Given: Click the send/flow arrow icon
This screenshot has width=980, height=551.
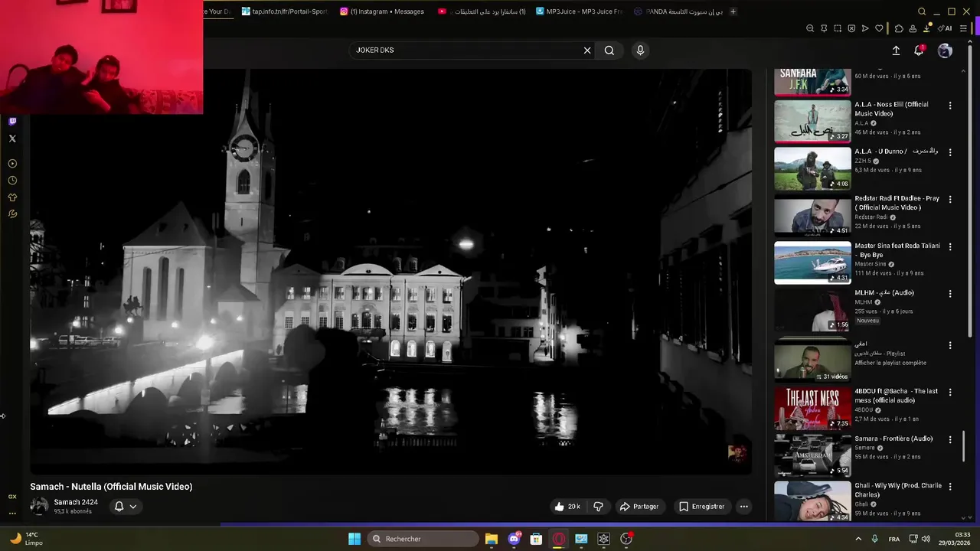Looking at the screenshot, I should 865,28.
